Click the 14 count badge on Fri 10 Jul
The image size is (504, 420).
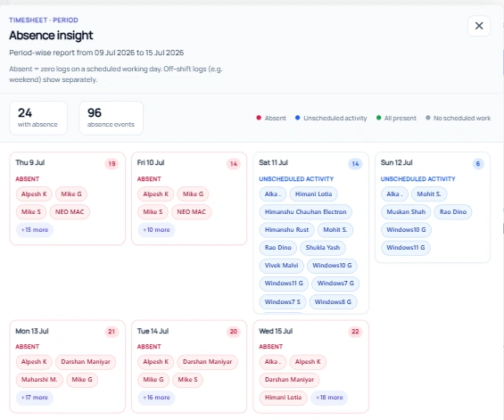click(234, 164)
